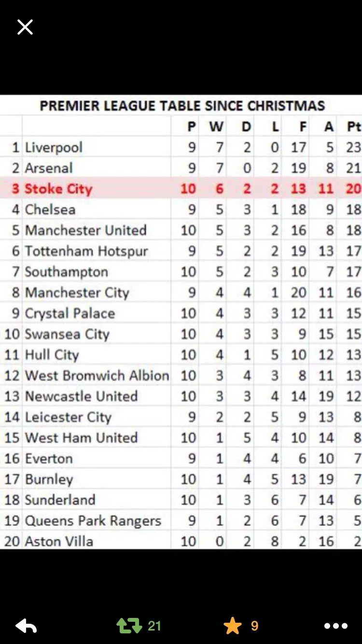Click the Aston Villa team name

pos(59,541)
